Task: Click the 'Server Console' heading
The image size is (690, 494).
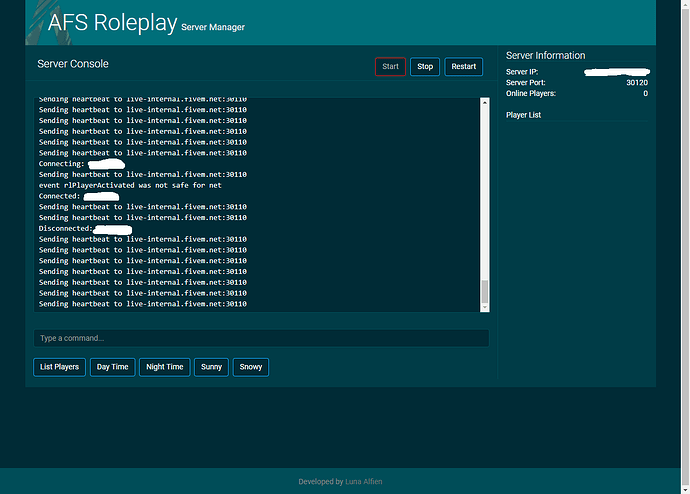Action: point(73,64)
